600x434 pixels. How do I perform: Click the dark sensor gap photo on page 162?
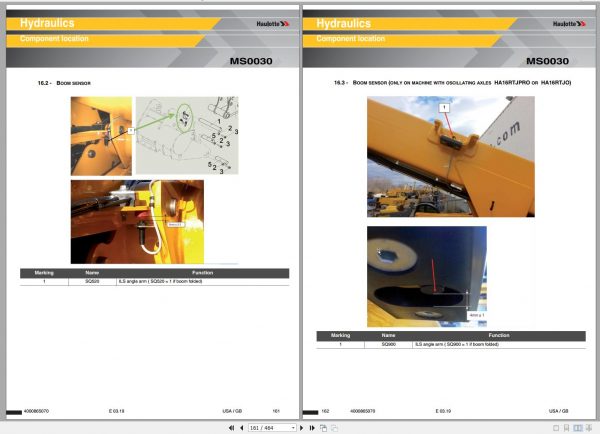(427, 276)
